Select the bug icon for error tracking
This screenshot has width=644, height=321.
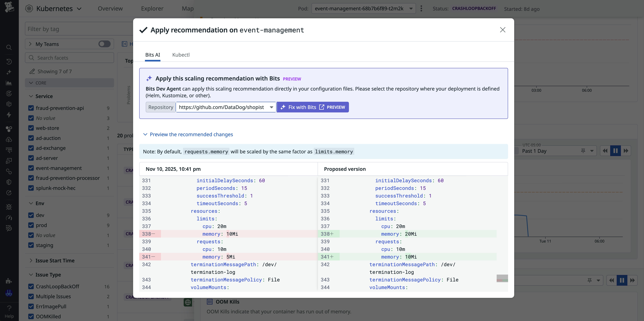tap(9, 207)
